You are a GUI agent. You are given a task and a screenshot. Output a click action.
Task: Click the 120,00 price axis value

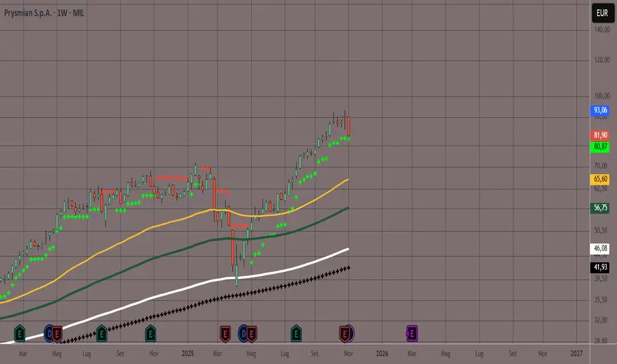602,60
